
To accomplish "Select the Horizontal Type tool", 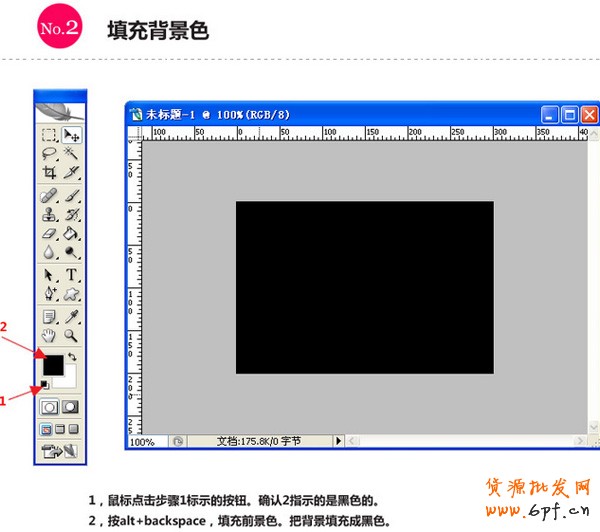I will tap(71, 275).
